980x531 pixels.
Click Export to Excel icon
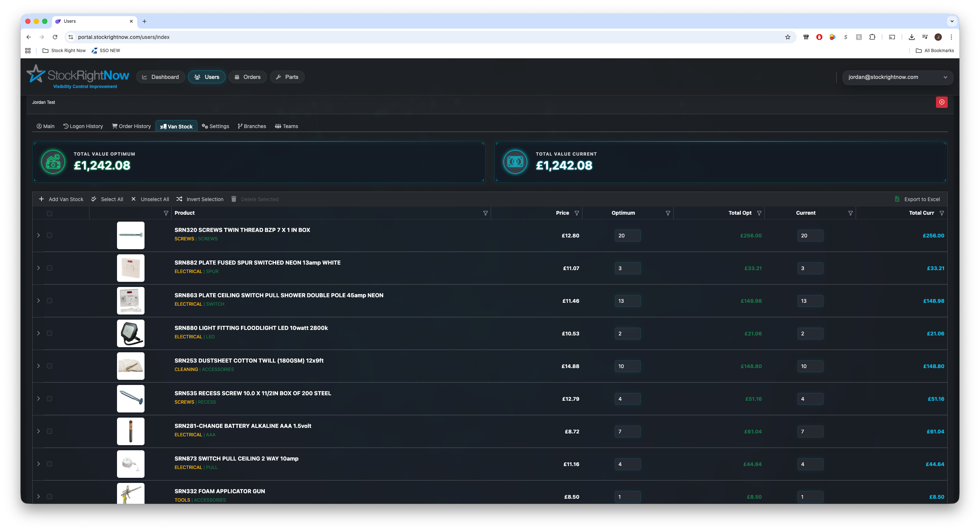click(x=897, y=199)
